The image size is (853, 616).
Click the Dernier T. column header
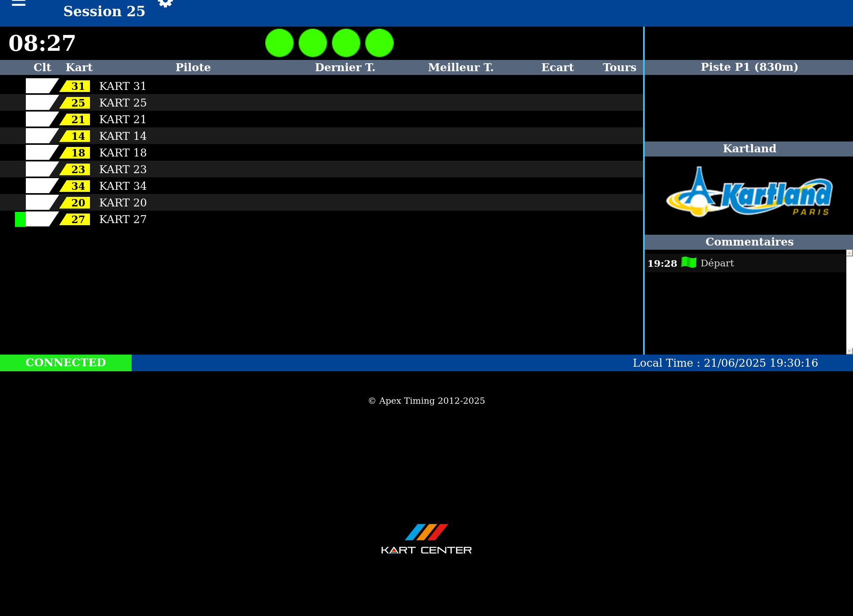[345, 67]
